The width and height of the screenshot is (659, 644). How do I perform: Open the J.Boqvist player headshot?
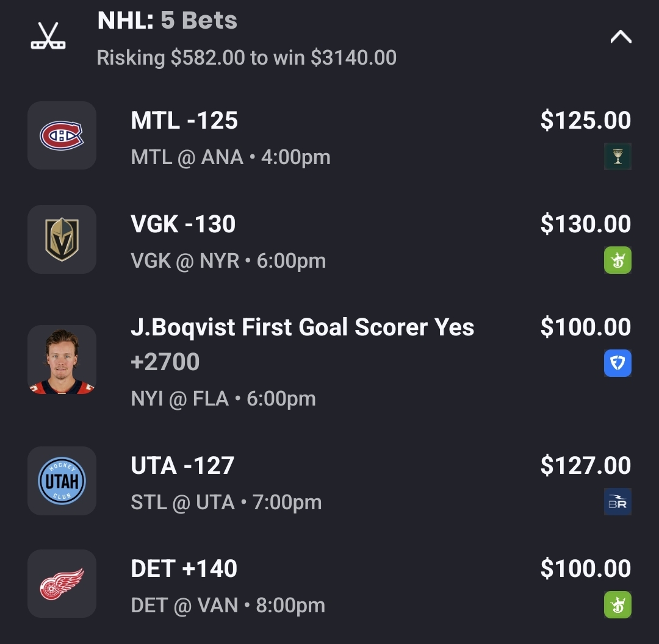[x=62, y=360]
